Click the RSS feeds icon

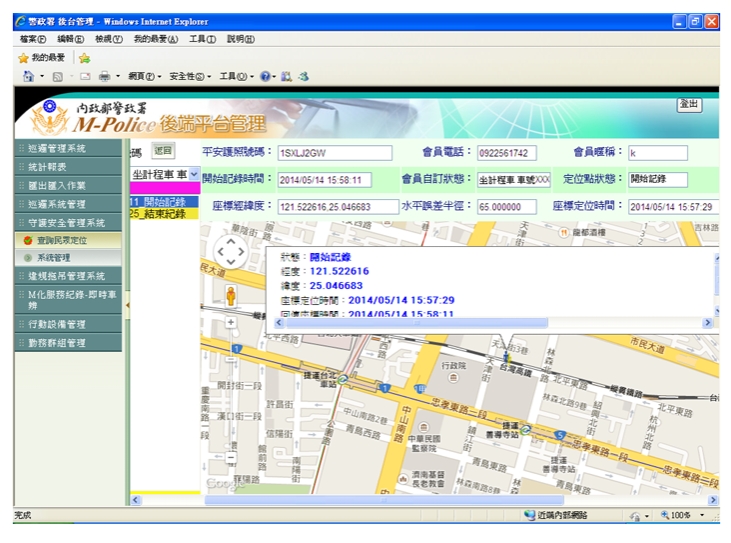[58, 76]
